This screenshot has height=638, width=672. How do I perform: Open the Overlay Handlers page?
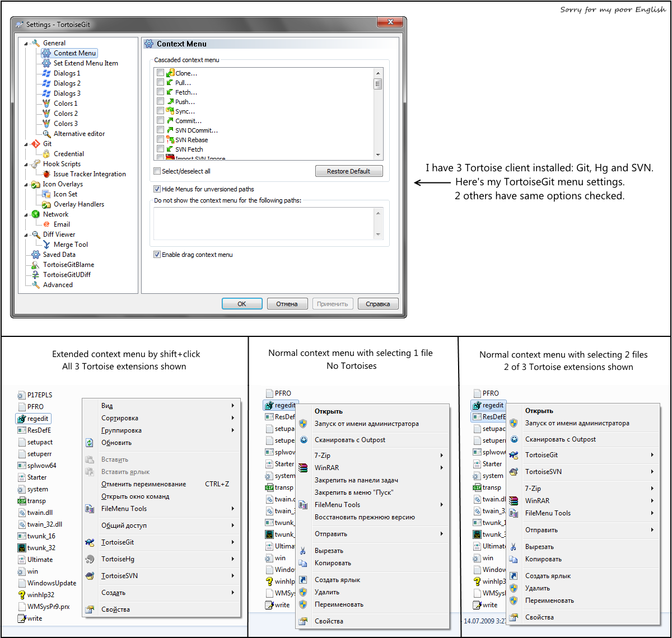80,204
